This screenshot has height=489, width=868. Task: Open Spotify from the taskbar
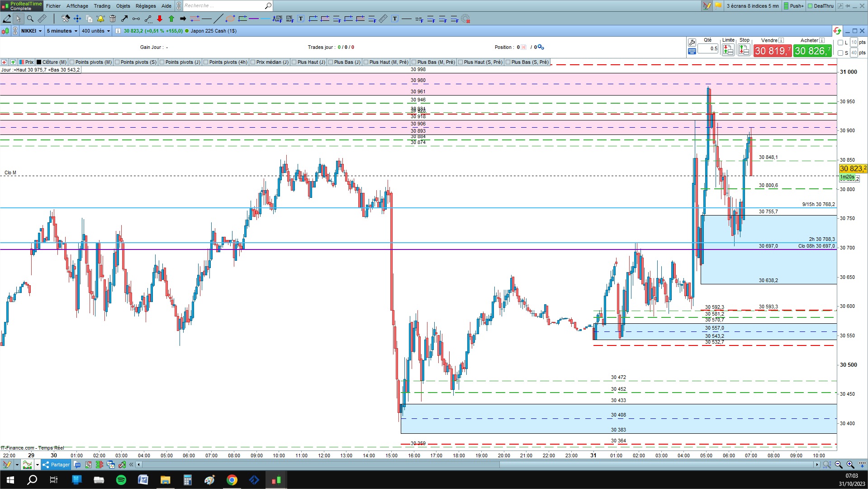[121, 480]
